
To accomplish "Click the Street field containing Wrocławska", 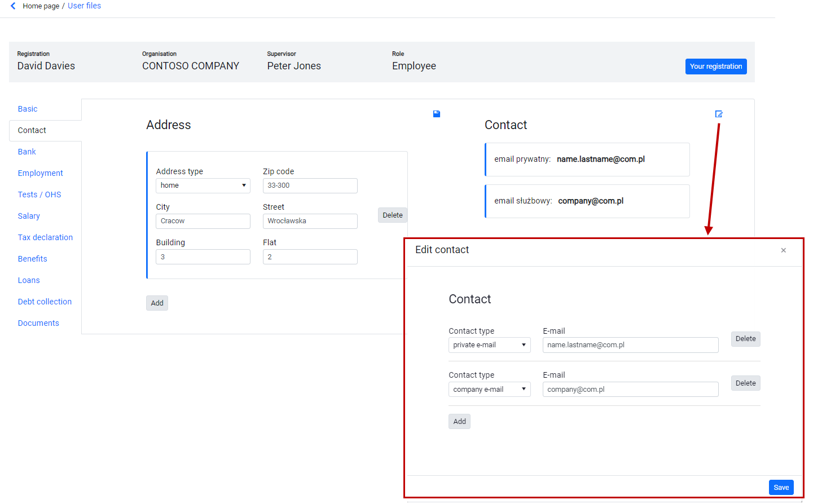I will [310, 221].
